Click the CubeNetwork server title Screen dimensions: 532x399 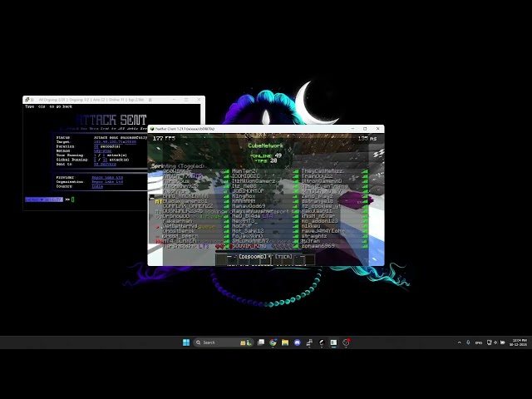(x=265, y=145)
